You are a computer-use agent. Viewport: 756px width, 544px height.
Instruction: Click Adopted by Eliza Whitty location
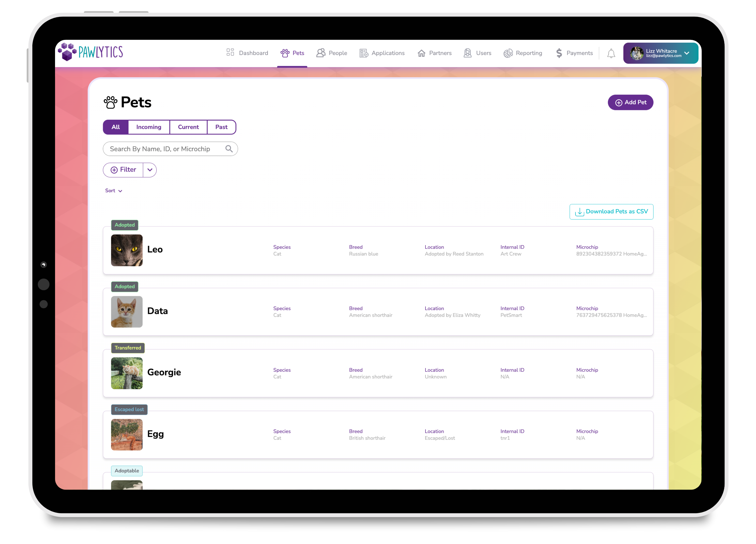[x=452, y=315]
